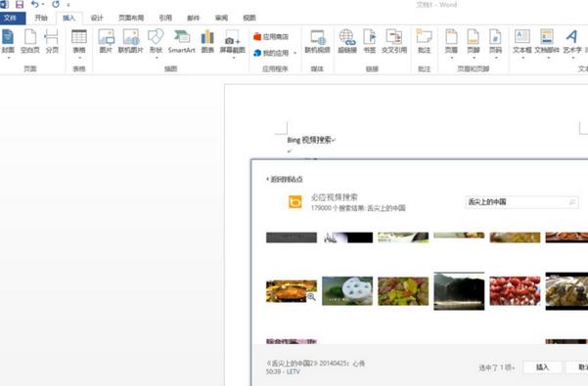The image size is (588, 386).
Task: Click the Save icon in quick access toolbar
Action: [20, 5]
